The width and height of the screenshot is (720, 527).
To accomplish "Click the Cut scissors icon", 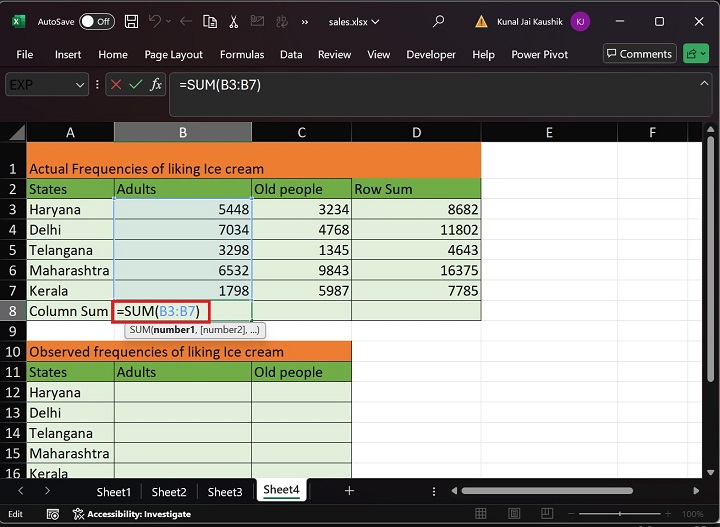I will tap(236, 21).
